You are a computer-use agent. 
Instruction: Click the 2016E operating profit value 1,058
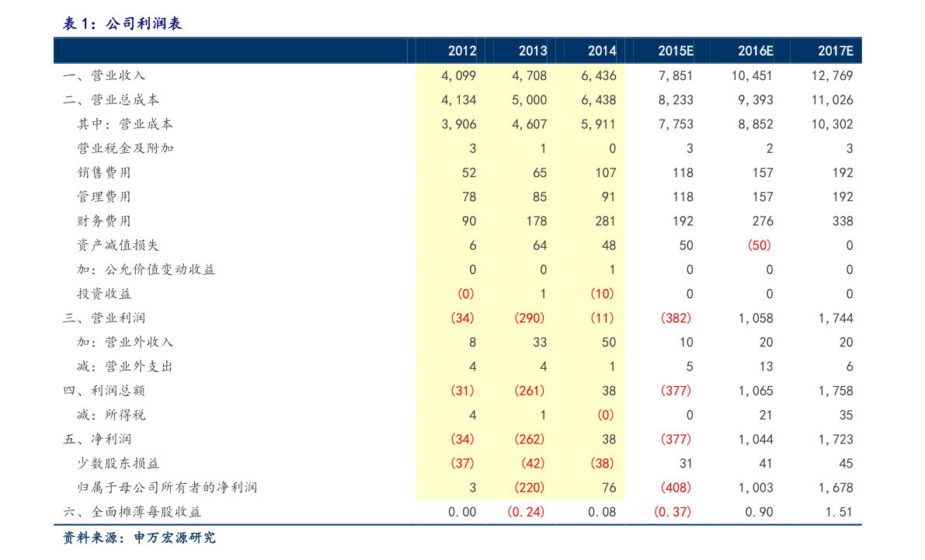click(755, 318)
